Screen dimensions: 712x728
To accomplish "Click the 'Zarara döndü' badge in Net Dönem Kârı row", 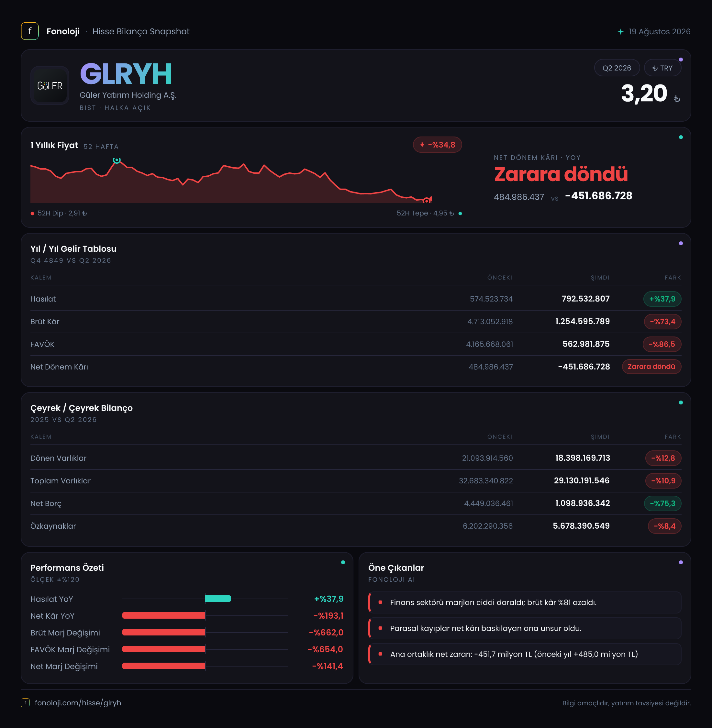I will click(651, 367).
